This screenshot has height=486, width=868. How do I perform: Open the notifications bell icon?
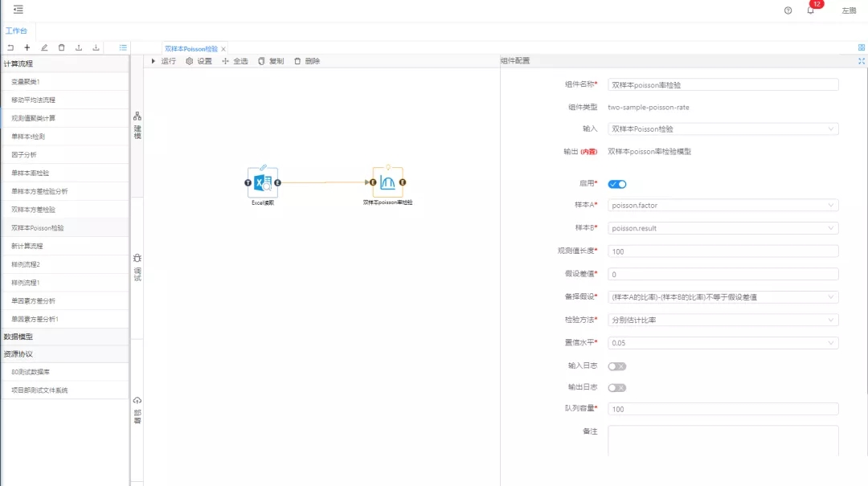point(810,10)
